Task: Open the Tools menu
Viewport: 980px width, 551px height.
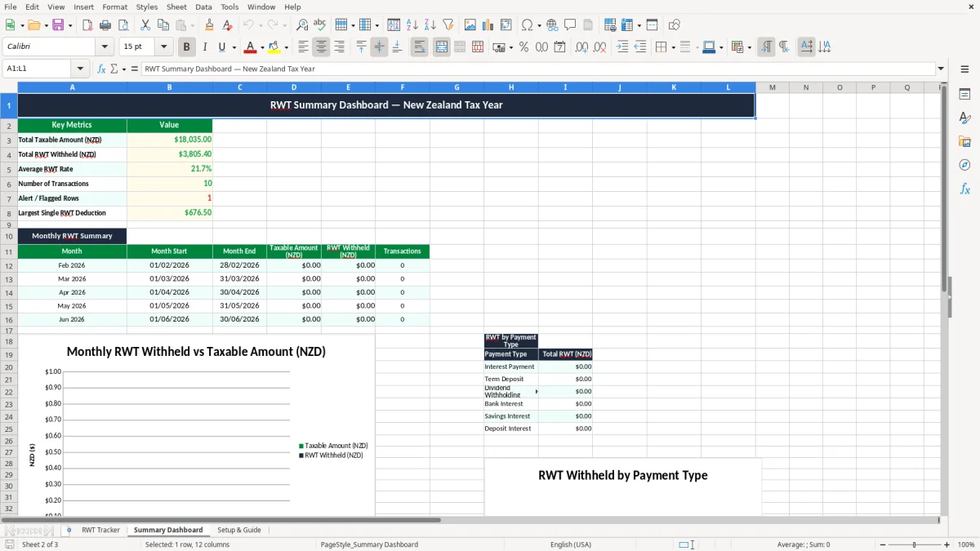Action: (229, 7)
